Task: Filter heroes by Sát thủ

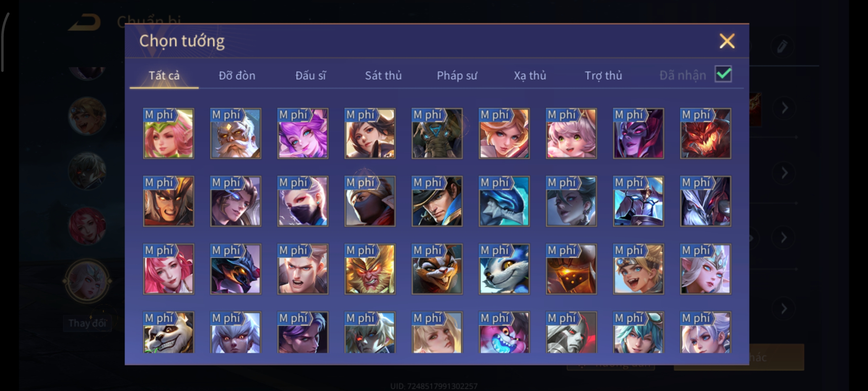Action: coord(383,75)
